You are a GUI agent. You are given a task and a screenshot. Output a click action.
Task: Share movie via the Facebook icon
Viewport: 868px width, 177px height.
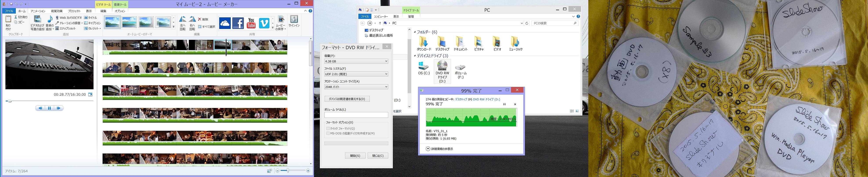(238, 23)
